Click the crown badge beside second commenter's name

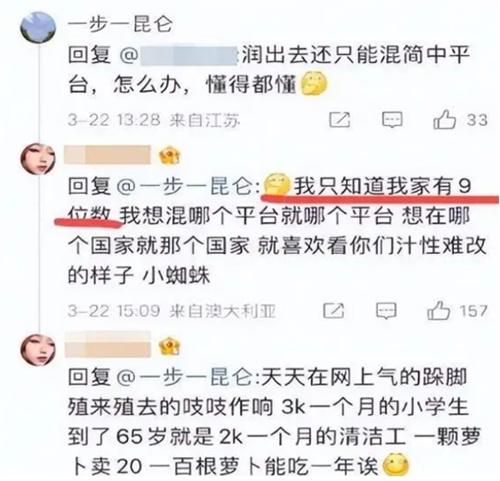point(169,155)
